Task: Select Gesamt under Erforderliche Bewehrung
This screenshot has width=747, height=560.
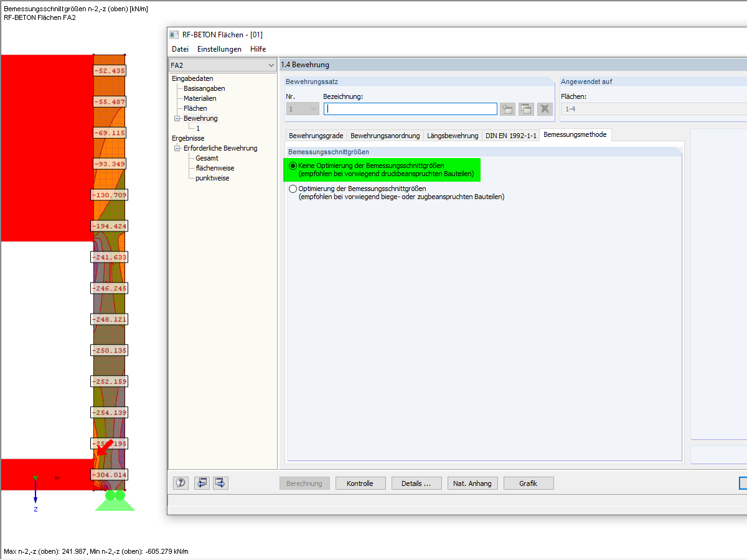Action: (207, 158)
